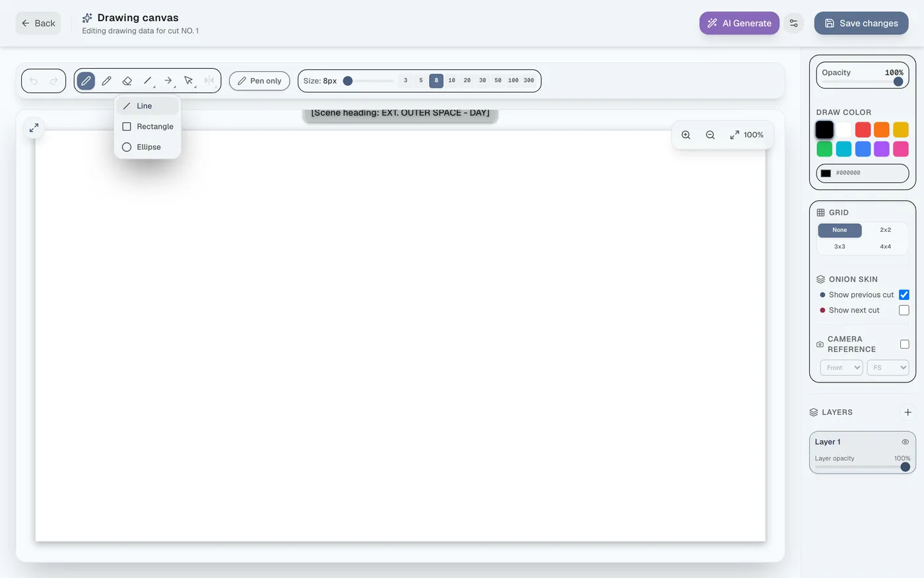Image resolution: width=924 pixels, height=578 pixels.
Task: Set grid to 4x4
Action: tap(885, 246)
